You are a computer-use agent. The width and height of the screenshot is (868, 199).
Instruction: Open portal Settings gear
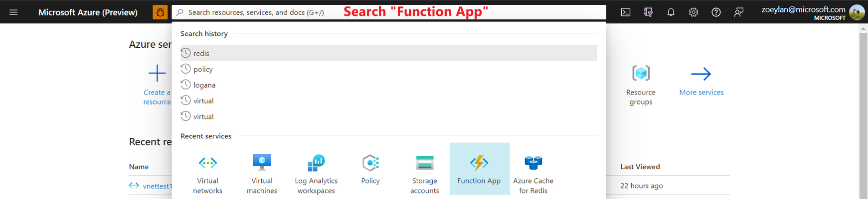[694, 12]
